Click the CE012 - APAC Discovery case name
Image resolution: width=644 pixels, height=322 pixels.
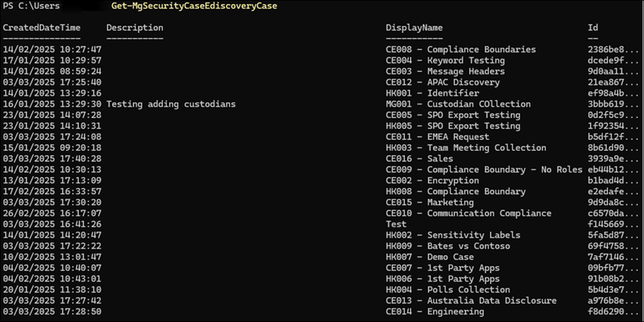click(x=442, y=82)
